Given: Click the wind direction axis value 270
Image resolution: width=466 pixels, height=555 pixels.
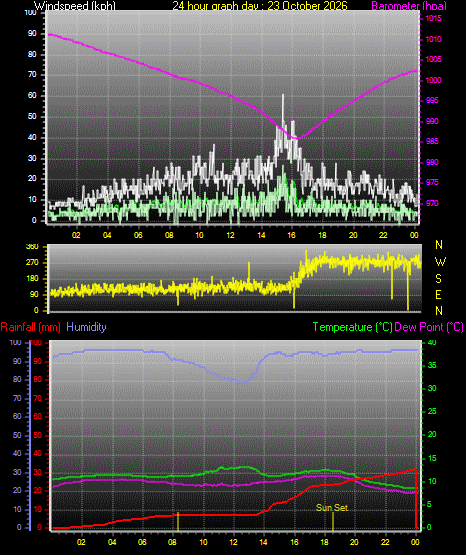Looking at the screenshot, I should tap(32, 263).
